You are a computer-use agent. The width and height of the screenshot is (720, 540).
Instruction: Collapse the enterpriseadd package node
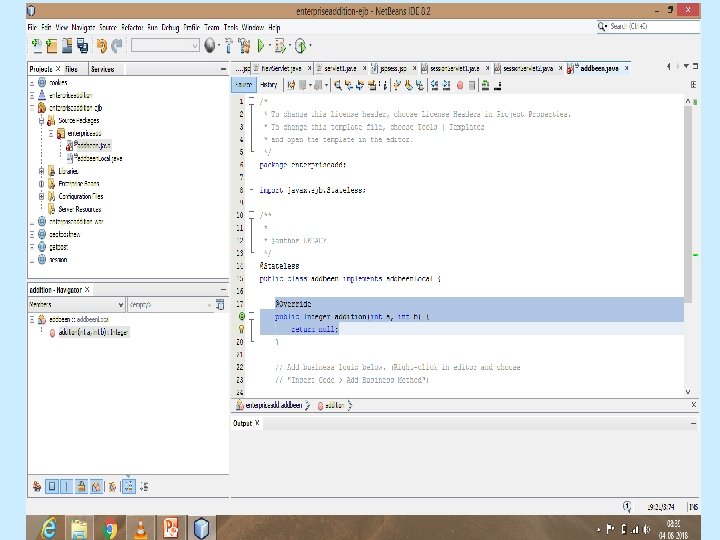[51, 134]
